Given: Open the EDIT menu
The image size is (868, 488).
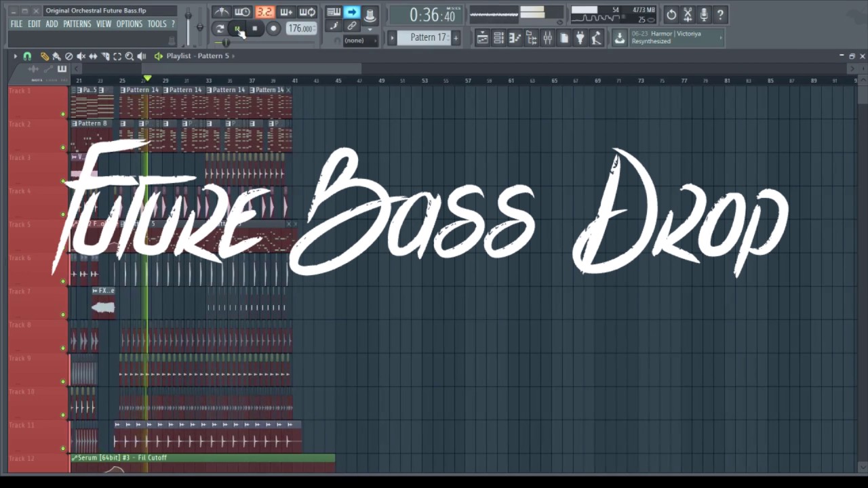Looking at the screenshot, I should click(34, 24).
